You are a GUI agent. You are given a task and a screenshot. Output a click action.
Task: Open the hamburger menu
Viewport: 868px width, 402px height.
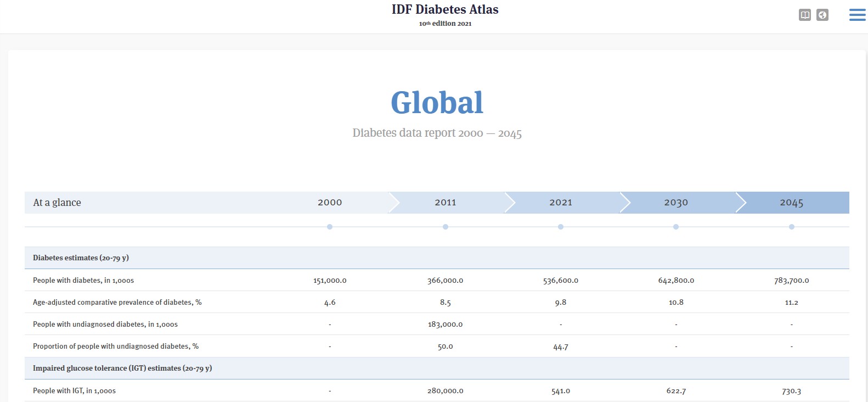(857, 15)
